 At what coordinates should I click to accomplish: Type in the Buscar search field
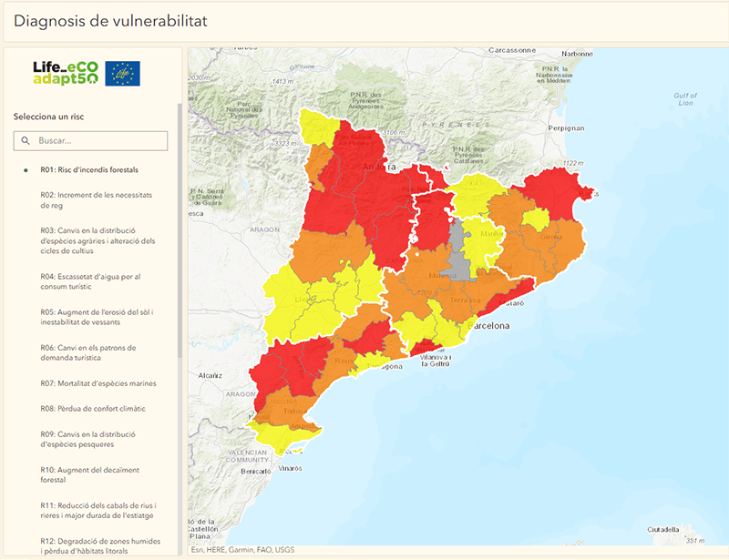point(100,141)
